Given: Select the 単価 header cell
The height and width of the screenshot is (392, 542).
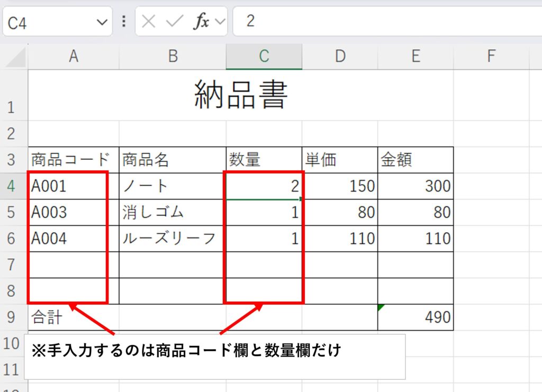Looking at the screenshot, I should (x=340, y=160).
